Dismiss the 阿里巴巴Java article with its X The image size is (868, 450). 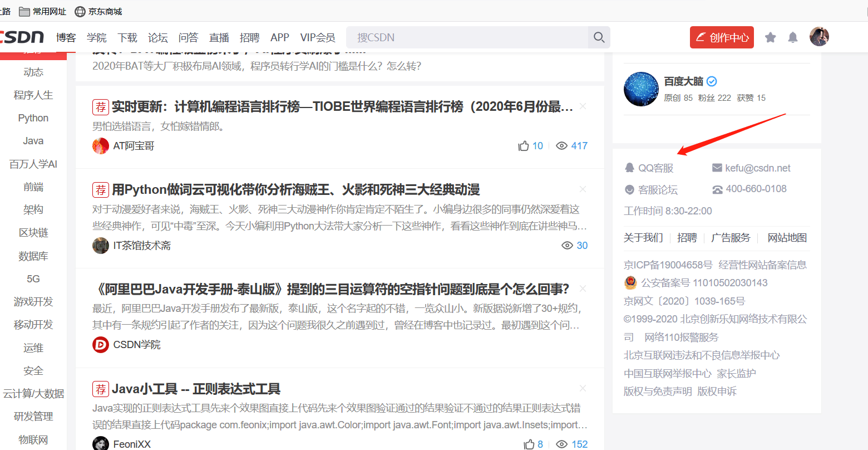tap(583, 288)
